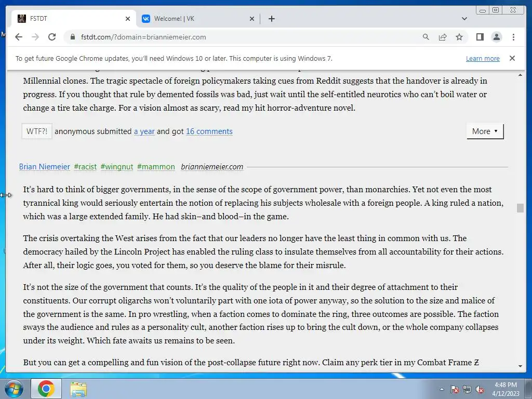Click the browser back arrow
Viewport: 532px width, 399px height.
[x=19, y=37]
